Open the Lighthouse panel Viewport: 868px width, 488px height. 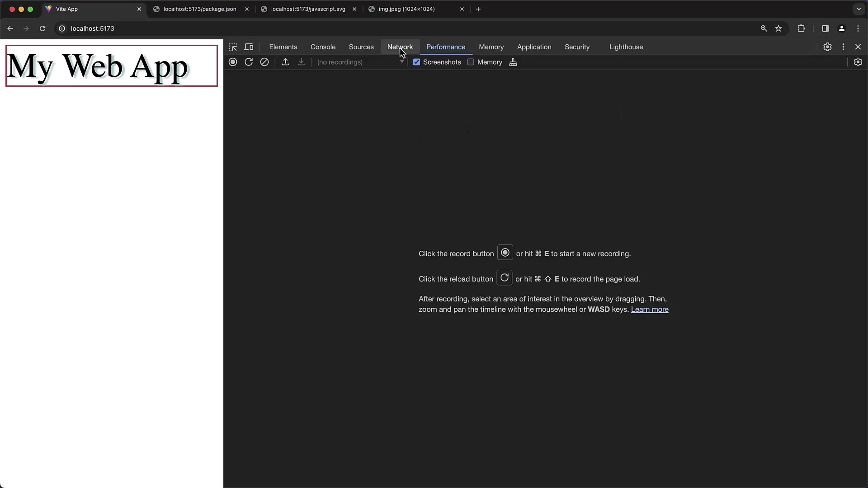click(626, 47)
